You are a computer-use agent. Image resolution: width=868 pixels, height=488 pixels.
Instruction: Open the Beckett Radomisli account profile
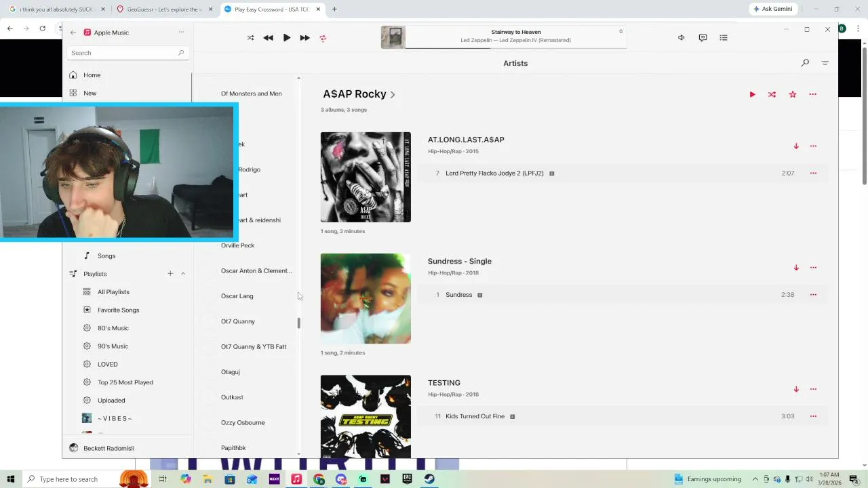108,448
